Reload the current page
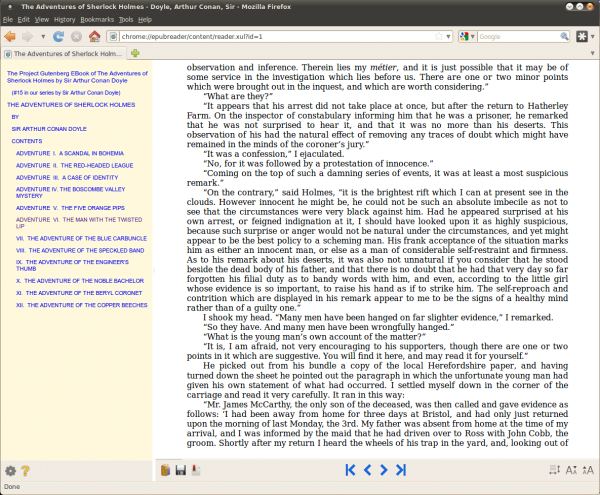 58,37
